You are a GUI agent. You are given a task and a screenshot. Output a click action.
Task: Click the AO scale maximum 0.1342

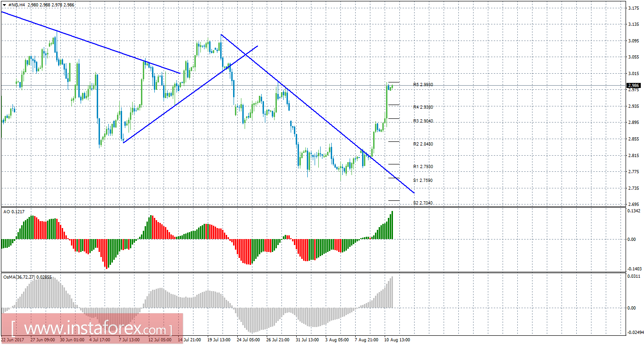tap(633, 211)
